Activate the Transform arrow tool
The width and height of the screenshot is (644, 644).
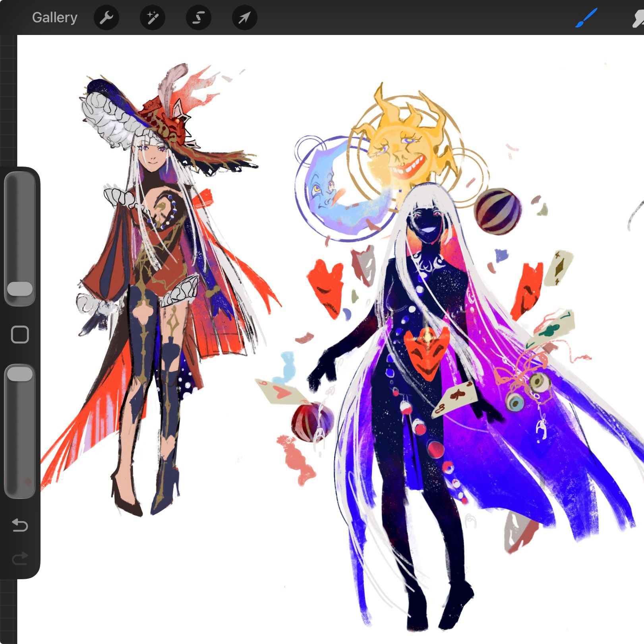(x=245, y=17)
